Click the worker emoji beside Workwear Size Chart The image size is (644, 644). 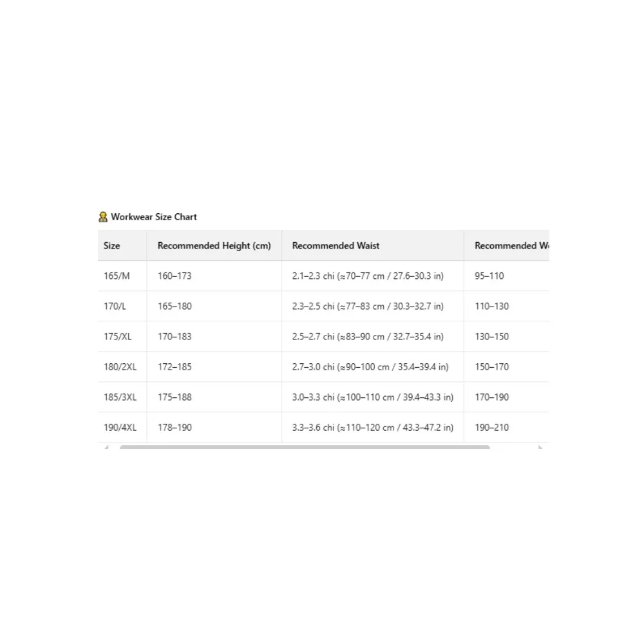103,217
